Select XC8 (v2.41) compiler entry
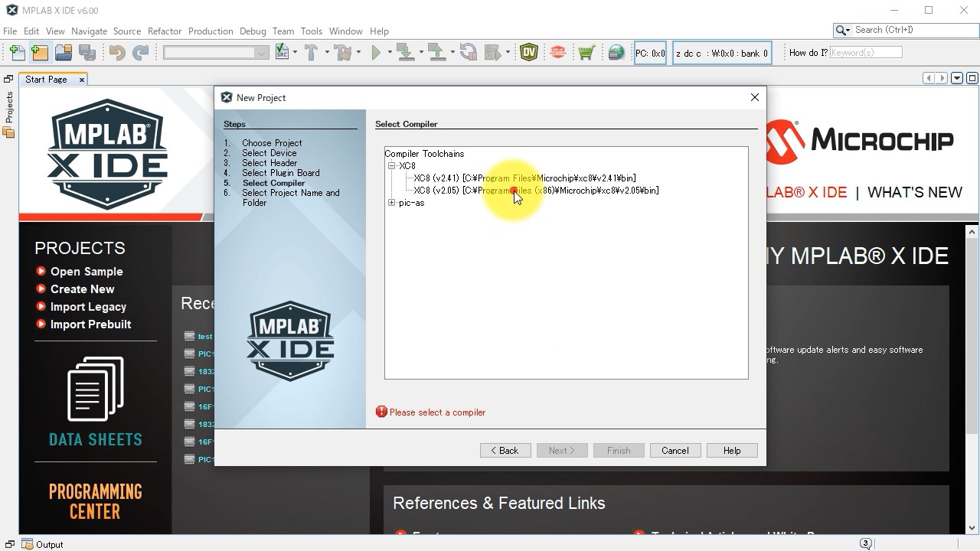This screenshot has width=980, height=551. click(x=524, y=178)
